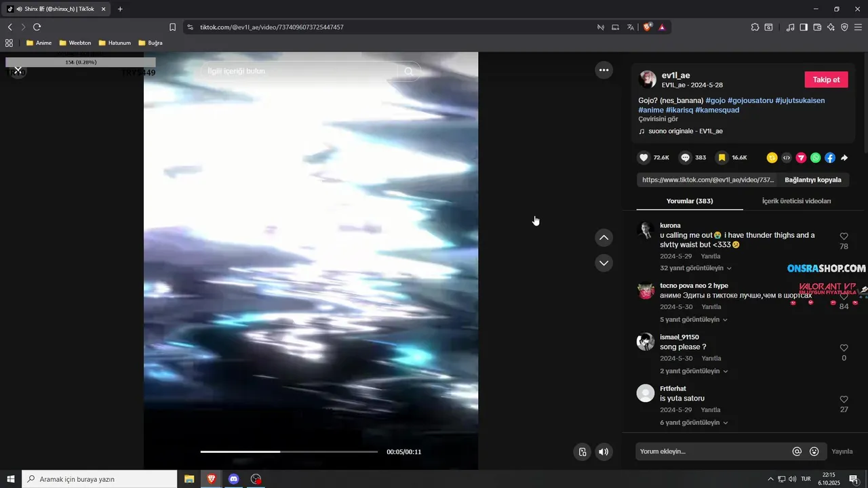This screenshot has height=488, width=868.
Task: Open the emoji picker in comment box
Action: click(814, 451)
